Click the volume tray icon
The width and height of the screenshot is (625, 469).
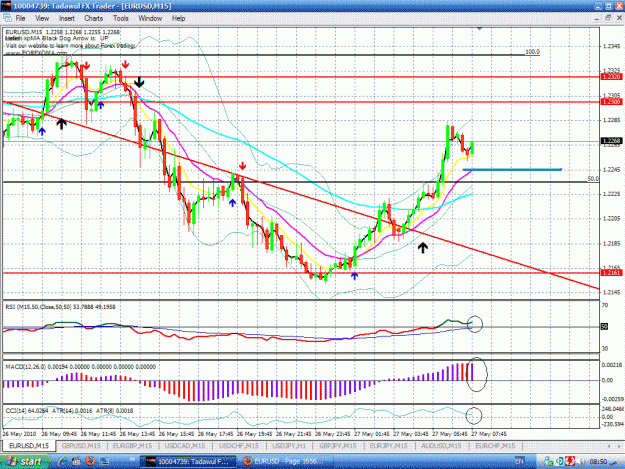point(581,461)
